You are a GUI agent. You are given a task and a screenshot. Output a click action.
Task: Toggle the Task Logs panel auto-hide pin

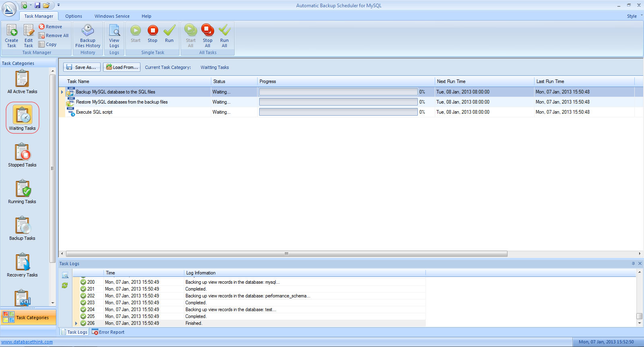coord(633,264)
